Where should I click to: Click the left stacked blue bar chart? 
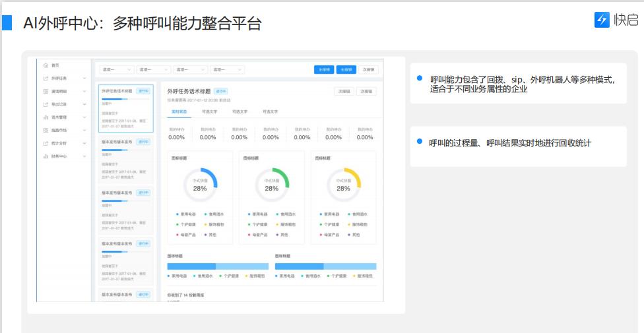pyautogui.click(x=218, y=266)
